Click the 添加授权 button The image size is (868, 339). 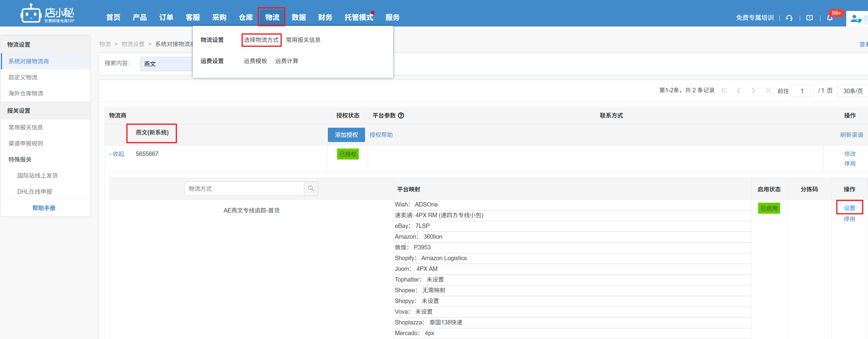[x=346, y=135]
